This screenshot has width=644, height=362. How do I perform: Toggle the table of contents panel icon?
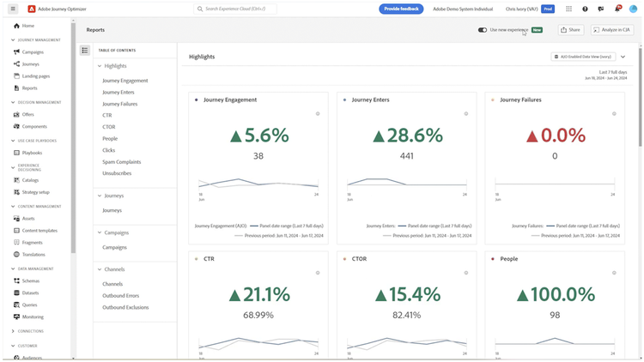tap(85, 51)
